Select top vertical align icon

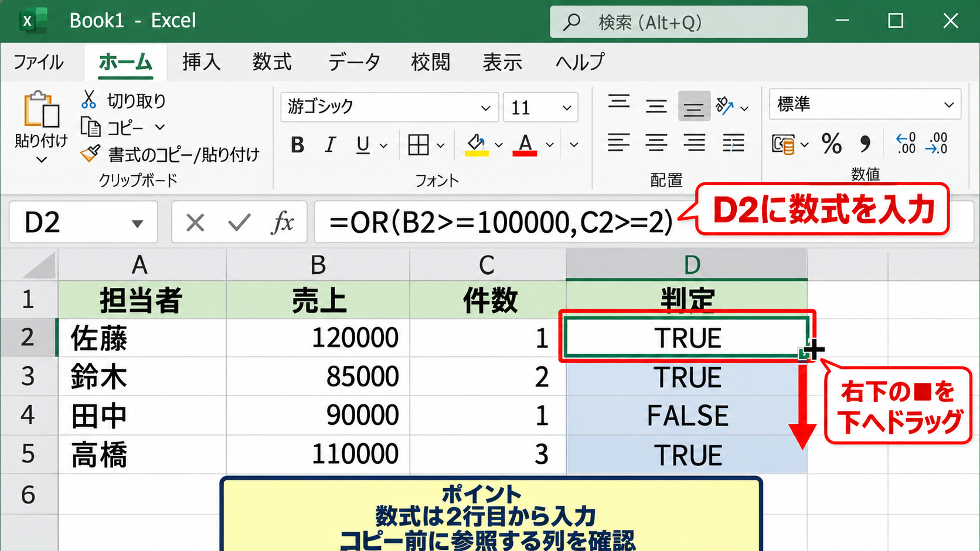pyautogui.click(x=619, y=103)
